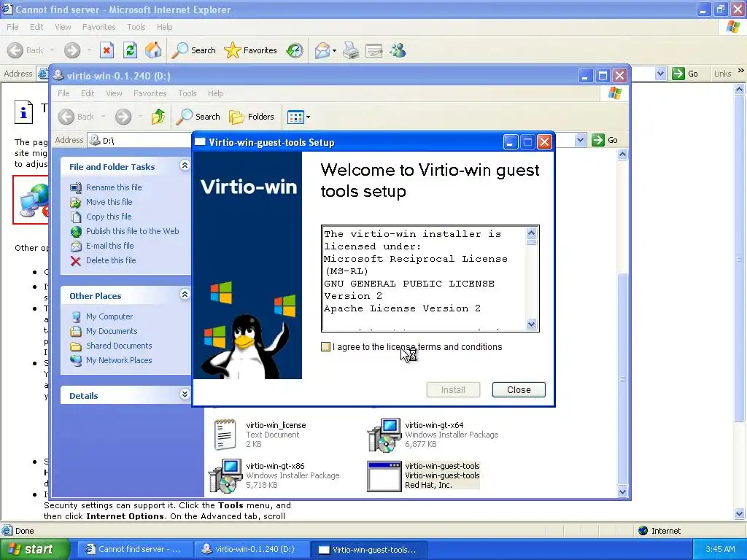
Task: Expand the Details panel
Action: 185,394
